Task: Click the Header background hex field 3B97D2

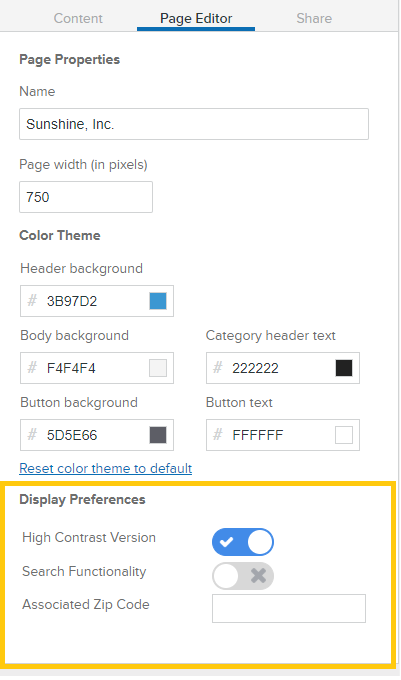Action: click(97, 301)
